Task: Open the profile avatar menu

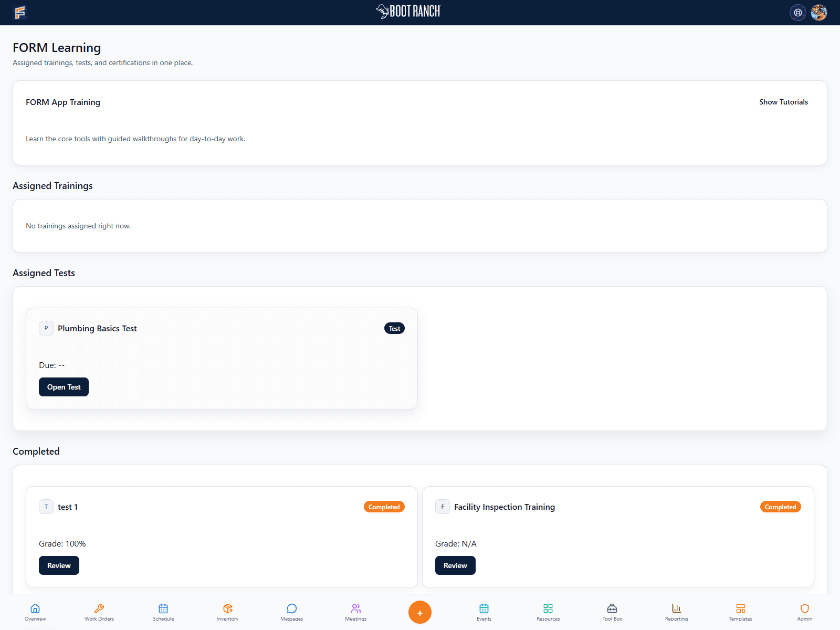Action: 818,13
